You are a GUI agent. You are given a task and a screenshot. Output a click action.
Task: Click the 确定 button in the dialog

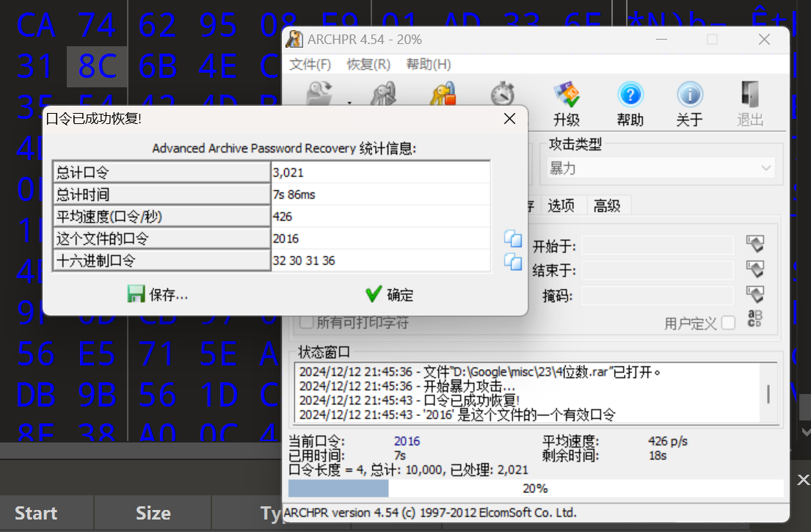coord(390,295)
